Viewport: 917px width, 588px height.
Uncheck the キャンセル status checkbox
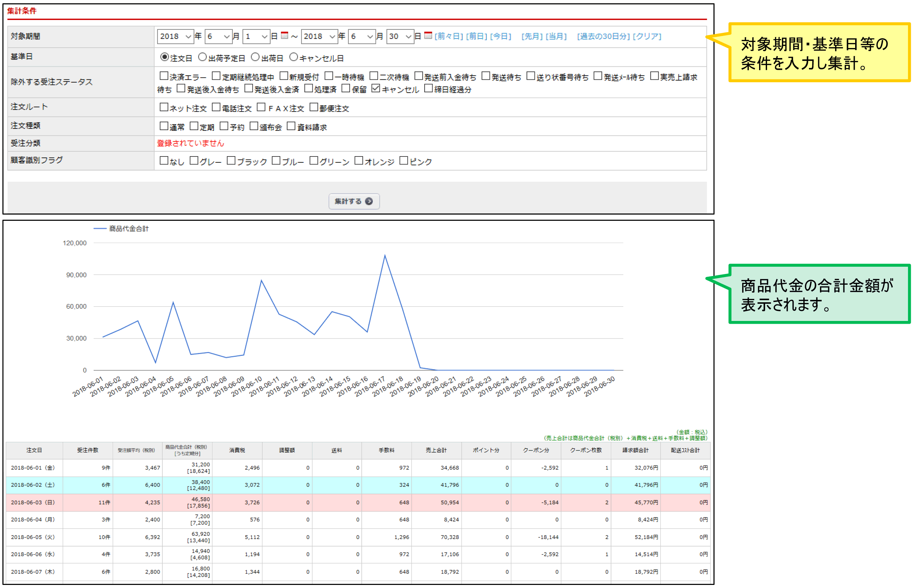coord(376,88)
